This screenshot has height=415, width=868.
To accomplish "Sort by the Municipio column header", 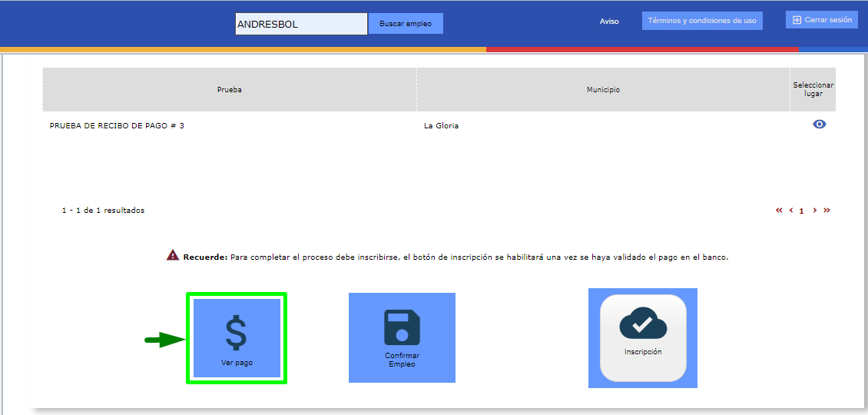I will pos(603,90).
